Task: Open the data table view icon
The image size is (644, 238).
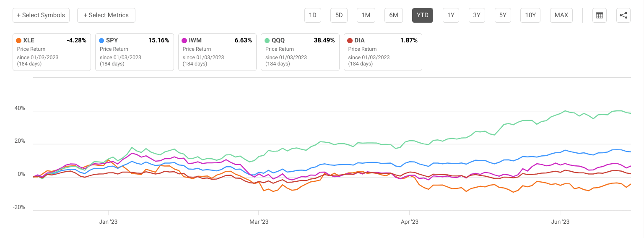Action: (600, 15)
